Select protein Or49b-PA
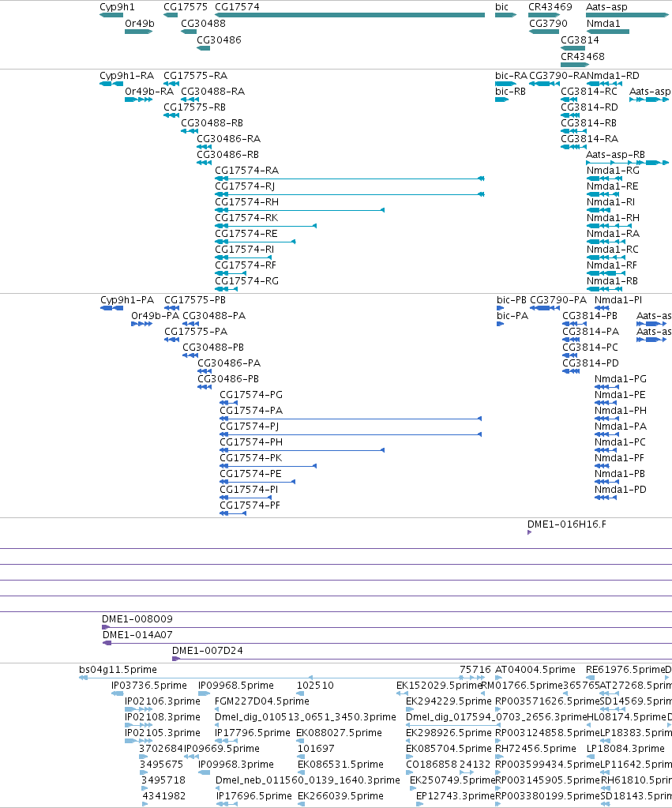This screenshot has height=808, width=672. (141, 324)
